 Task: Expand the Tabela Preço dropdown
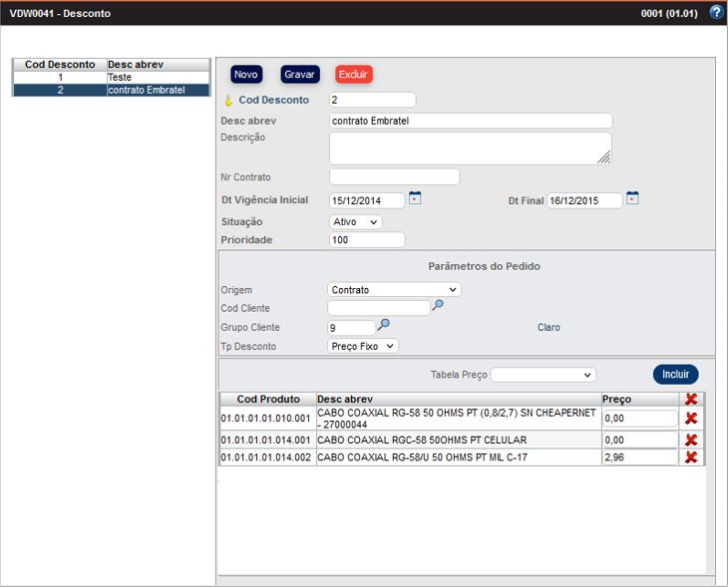pos(543,375)
